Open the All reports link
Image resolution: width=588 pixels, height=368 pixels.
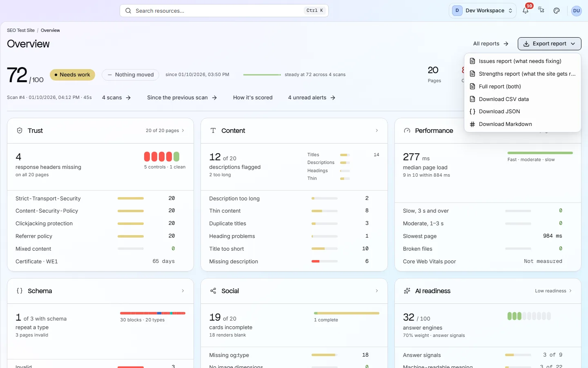click(491, 44)
